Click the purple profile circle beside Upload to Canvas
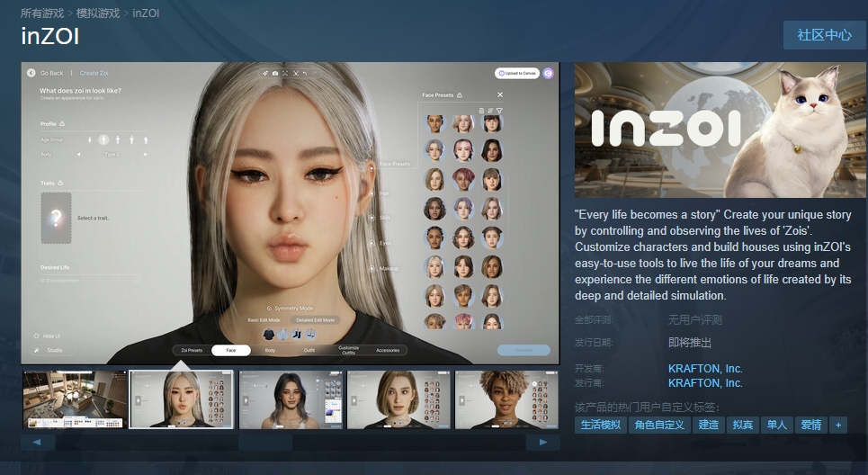 pyautogui.click(x=548, y=73)
